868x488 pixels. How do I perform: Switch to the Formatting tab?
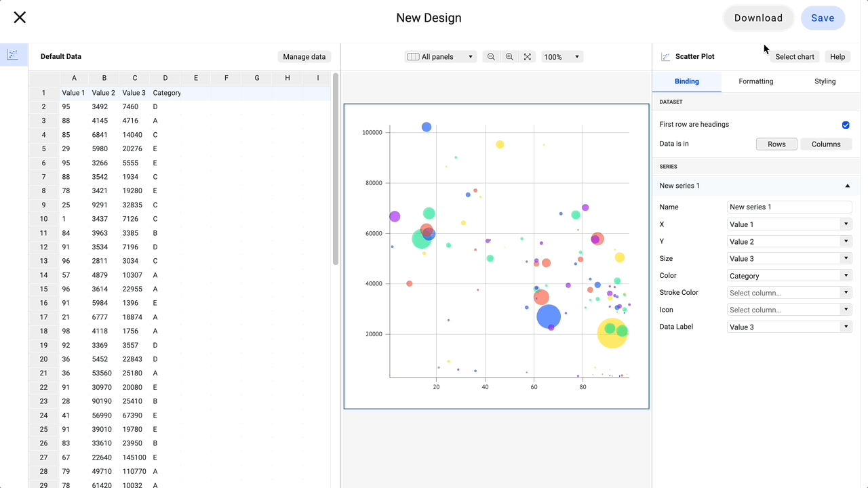pyautogui.click(x=755, y=81)
